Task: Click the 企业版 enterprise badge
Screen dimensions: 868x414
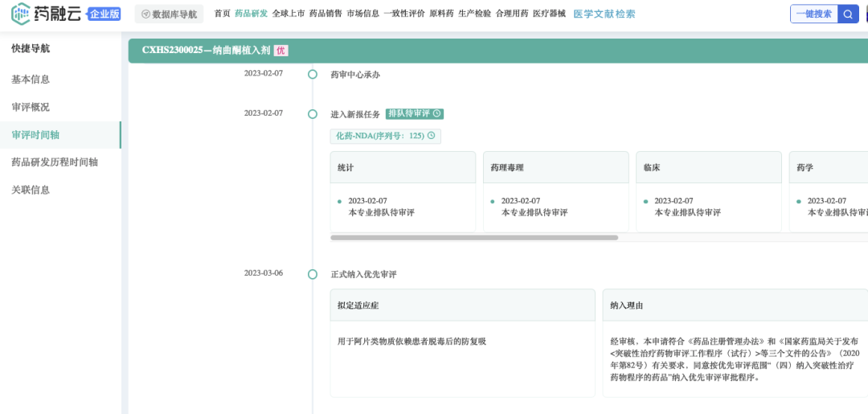Action: pos(104,14)
